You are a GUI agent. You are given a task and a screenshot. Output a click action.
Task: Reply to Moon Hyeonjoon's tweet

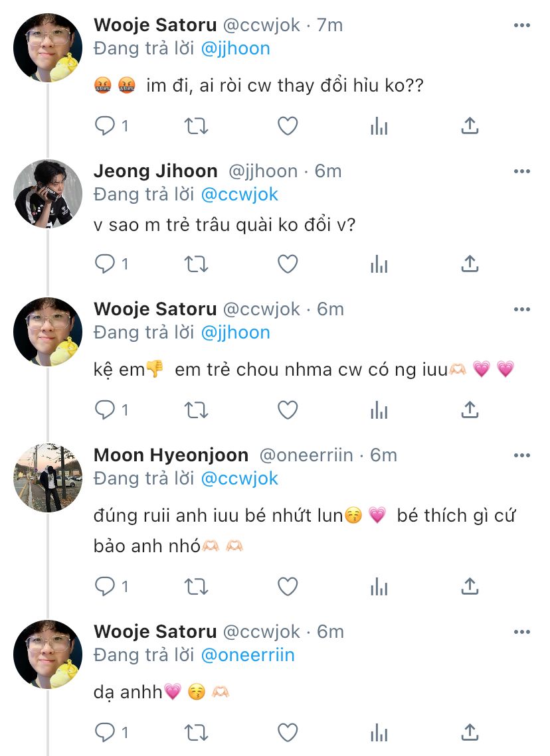pos(105,587)
